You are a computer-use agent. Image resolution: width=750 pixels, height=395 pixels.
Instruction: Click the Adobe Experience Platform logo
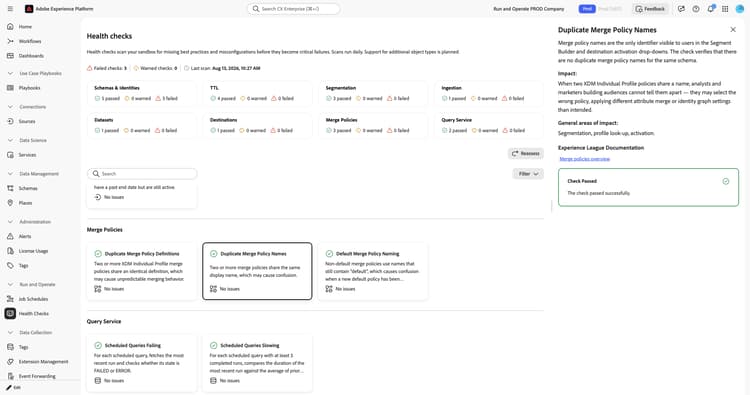point(29,9)
